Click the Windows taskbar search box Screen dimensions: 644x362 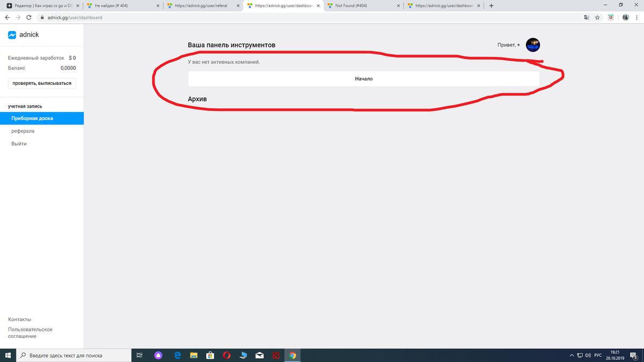click(x=73, y=355)
